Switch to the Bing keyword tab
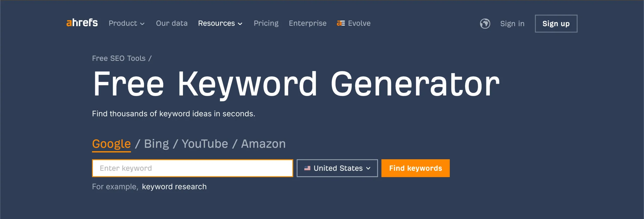 (156, 143)
